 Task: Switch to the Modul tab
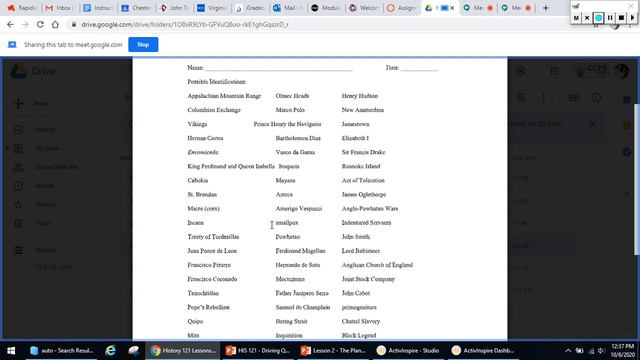point(326,8)
